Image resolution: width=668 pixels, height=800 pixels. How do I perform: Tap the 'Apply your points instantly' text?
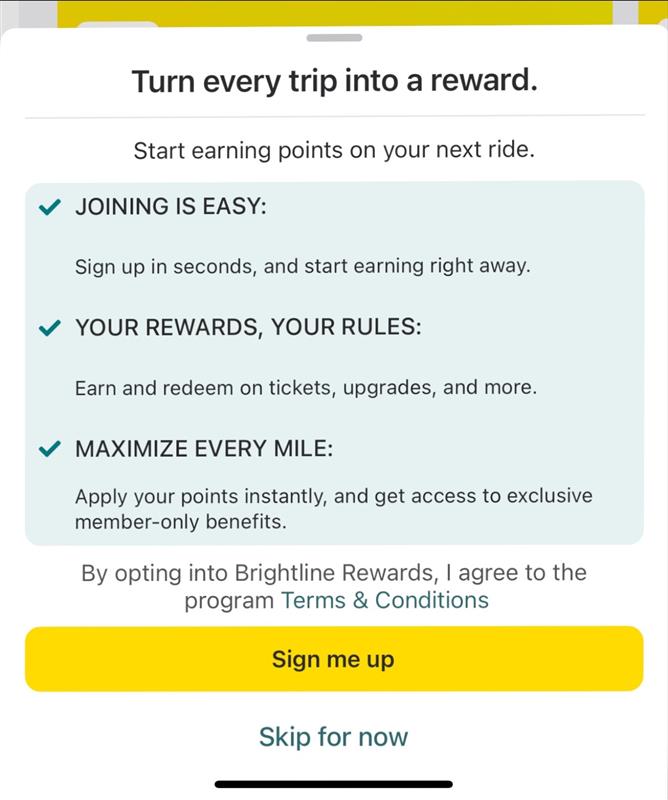click(334, 496)
